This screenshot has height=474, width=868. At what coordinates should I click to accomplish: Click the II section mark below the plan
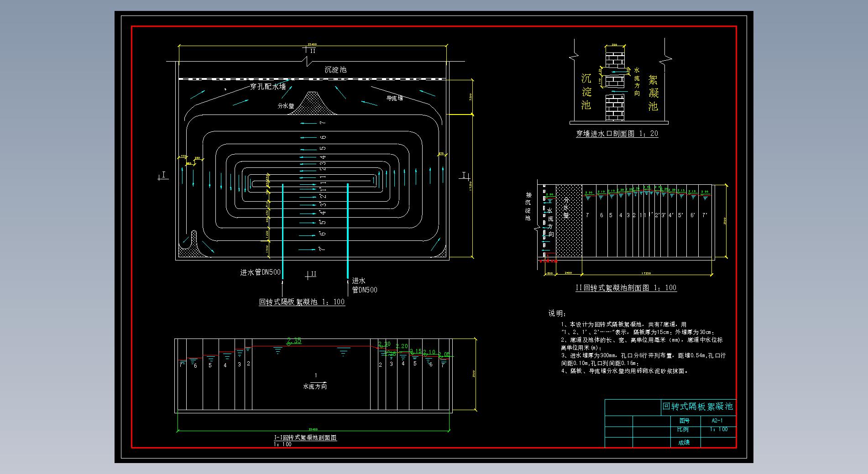[312, 274]
